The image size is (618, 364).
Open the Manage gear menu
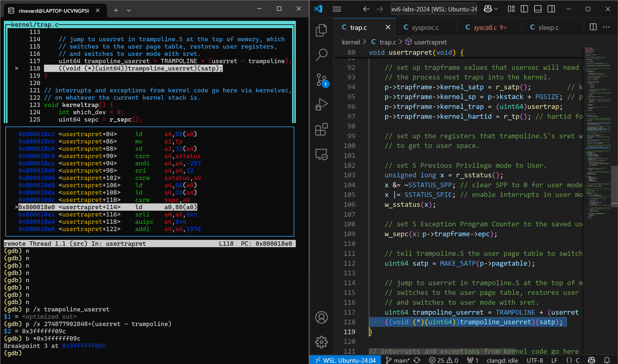(321, 342)
